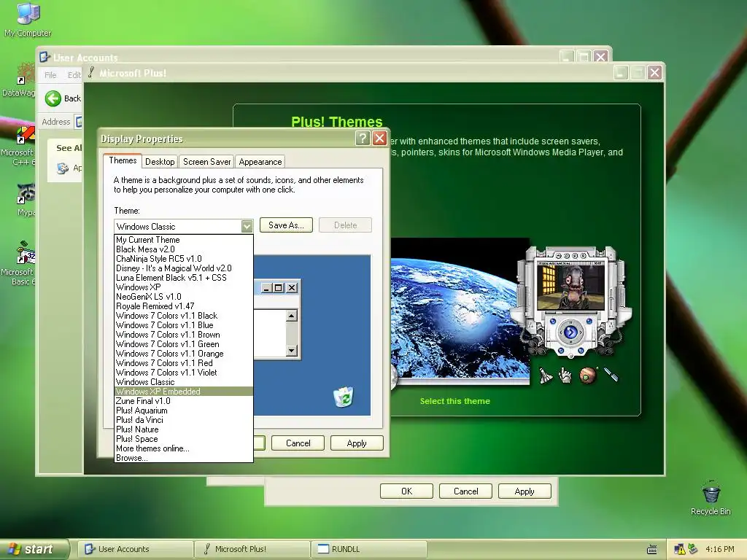This screenshot has height=560, width=747.
Task: Pick Black Mesa v2.0 theme
Action: pos(184,249)
